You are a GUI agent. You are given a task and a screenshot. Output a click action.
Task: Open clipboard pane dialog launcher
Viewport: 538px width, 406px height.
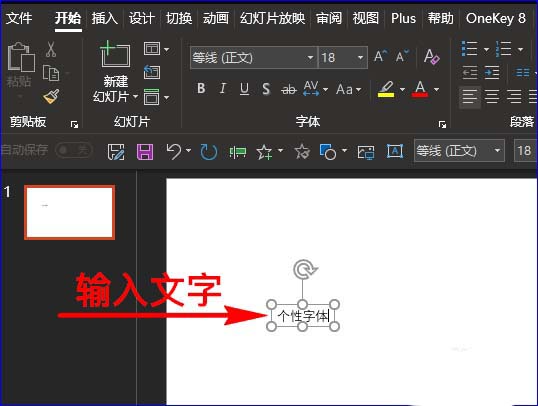click(74, 124)
